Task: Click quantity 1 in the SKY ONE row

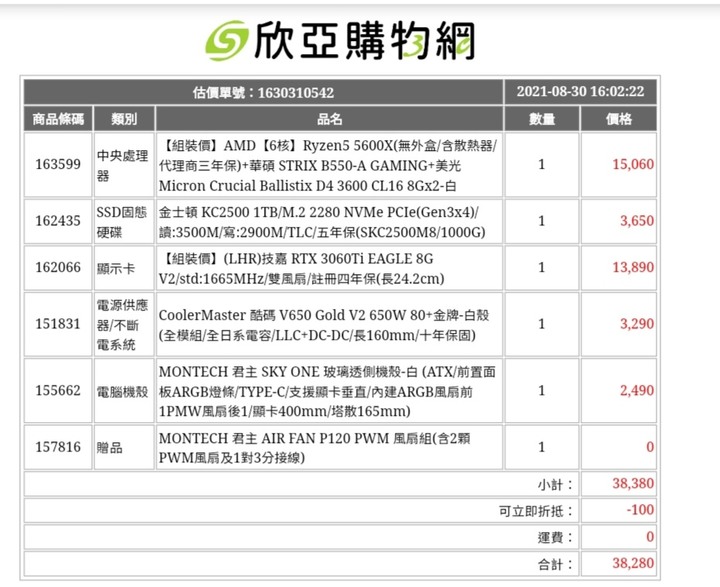Action: click(x=542, y=390)
